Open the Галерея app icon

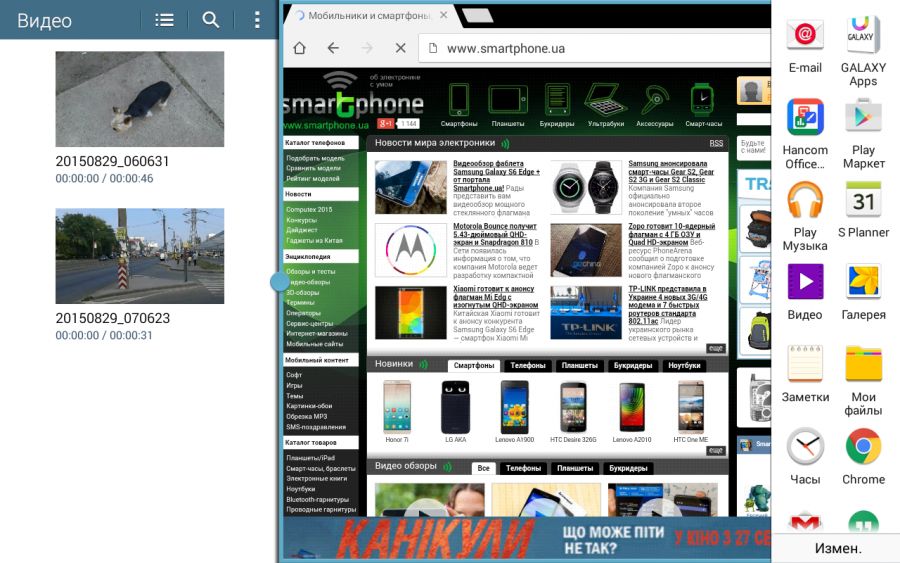[863, 282]
